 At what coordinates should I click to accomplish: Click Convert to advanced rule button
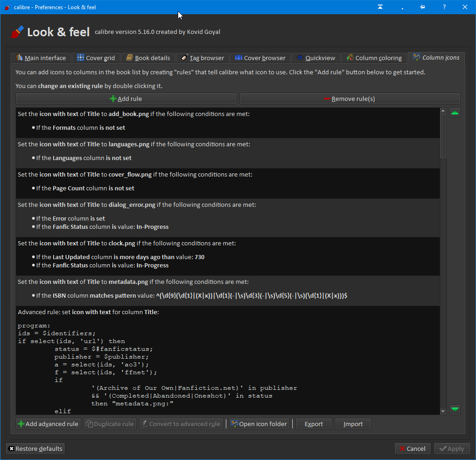[181, 424]
